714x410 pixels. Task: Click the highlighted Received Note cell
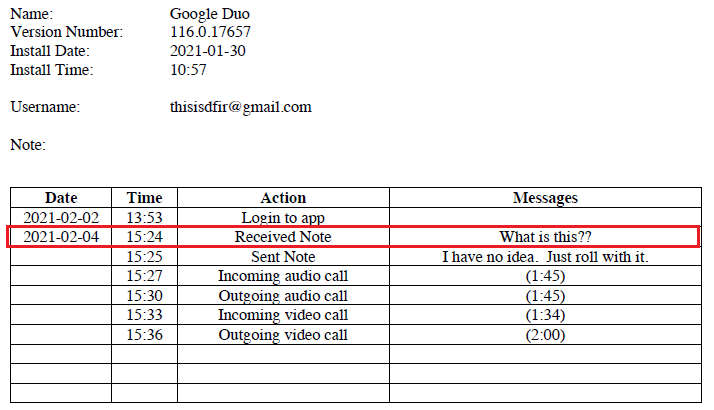pyautogui.click(x=283, y=237)
